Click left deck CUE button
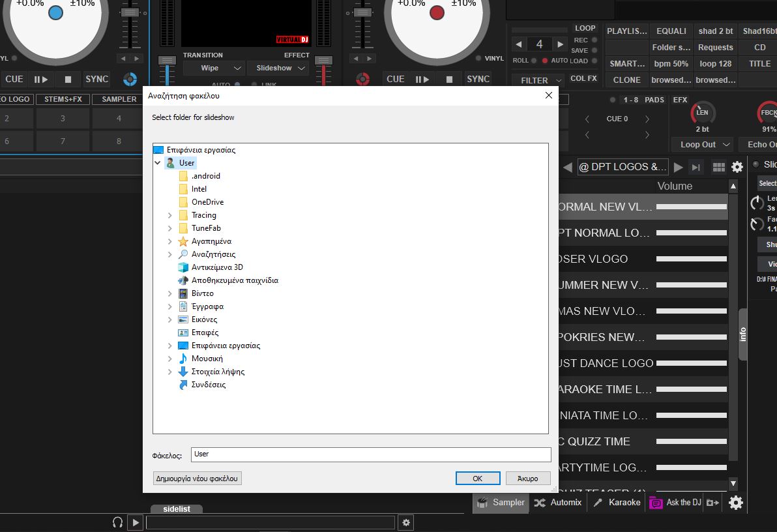Image resolution: width=777 pixels, height=532 pixels. 14,80
